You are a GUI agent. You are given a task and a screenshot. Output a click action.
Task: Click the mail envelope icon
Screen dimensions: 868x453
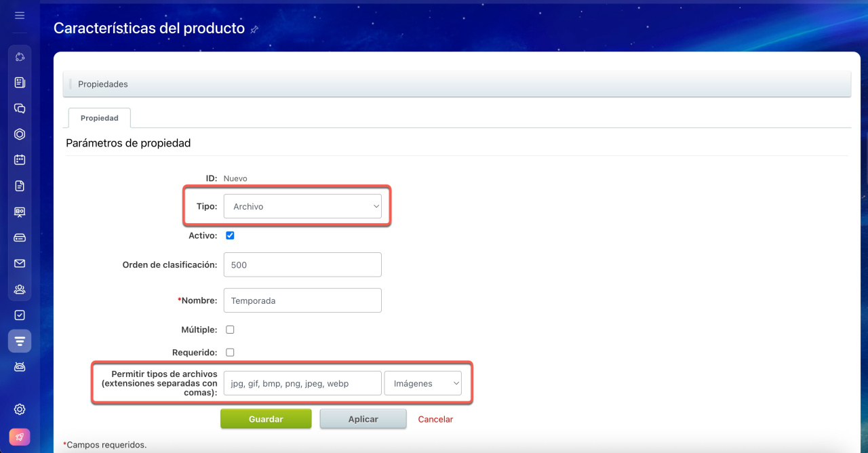20,263
